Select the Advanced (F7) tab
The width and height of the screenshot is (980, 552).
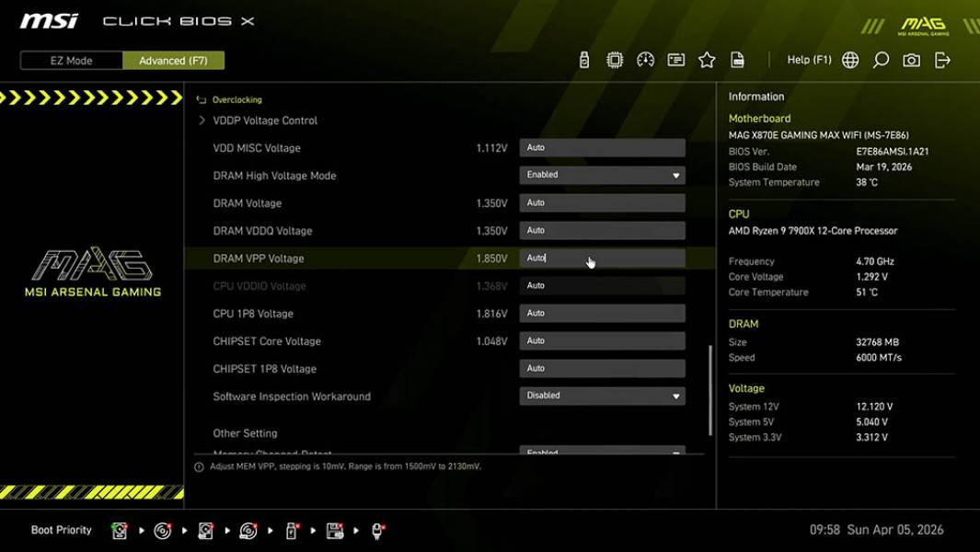click(x=174, y=60)
